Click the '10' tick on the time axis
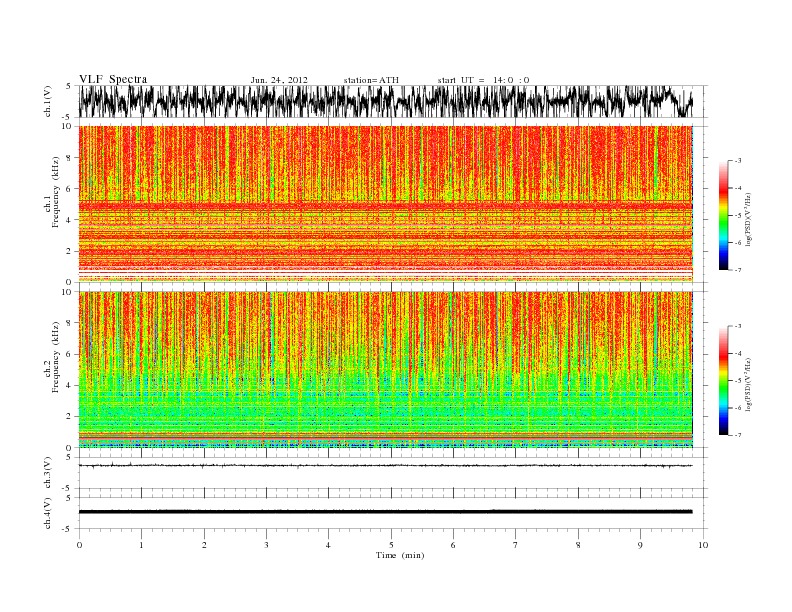The width and height of the screenshot is (792, 612). (x=703, y=545)
